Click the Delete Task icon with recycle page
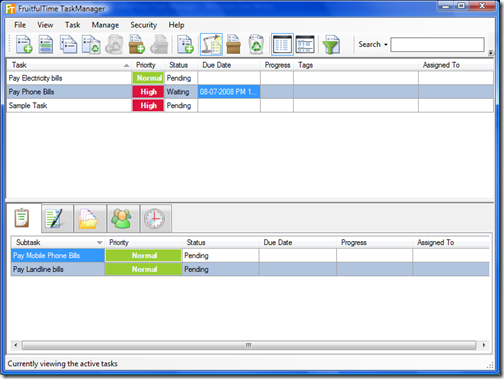Screen dimensions: 504x379 pos(91,44)
